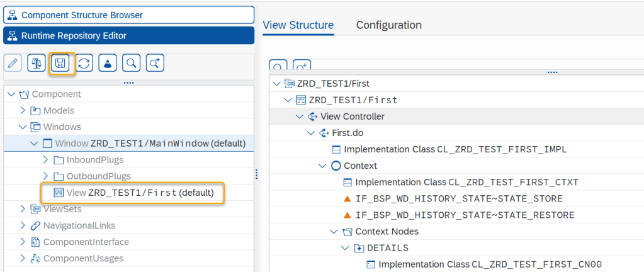
Task: Collapse the Context Nodes node
Action: (334, 232)
